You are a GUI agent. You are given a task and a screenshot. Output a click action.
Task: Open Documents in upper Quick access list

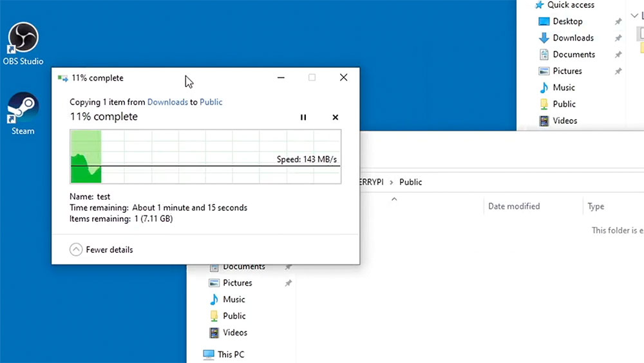[573, 54]
